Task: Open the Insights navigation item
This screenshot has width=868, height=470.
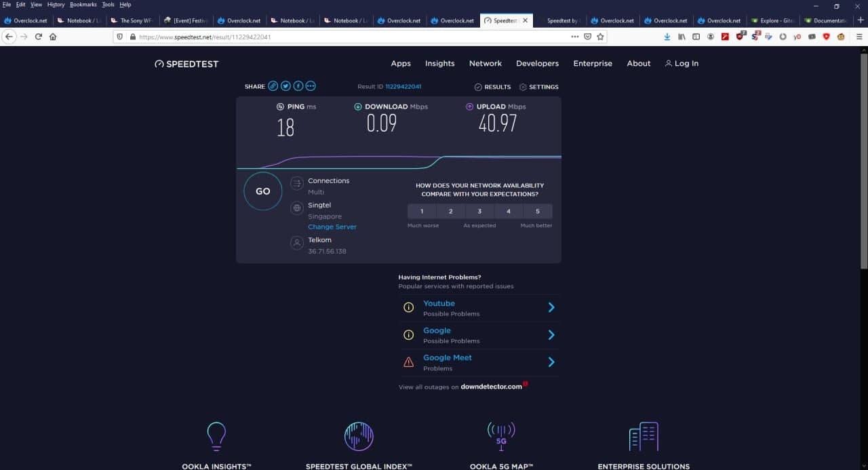Action: pyautogui.click(x=439, y=64)
